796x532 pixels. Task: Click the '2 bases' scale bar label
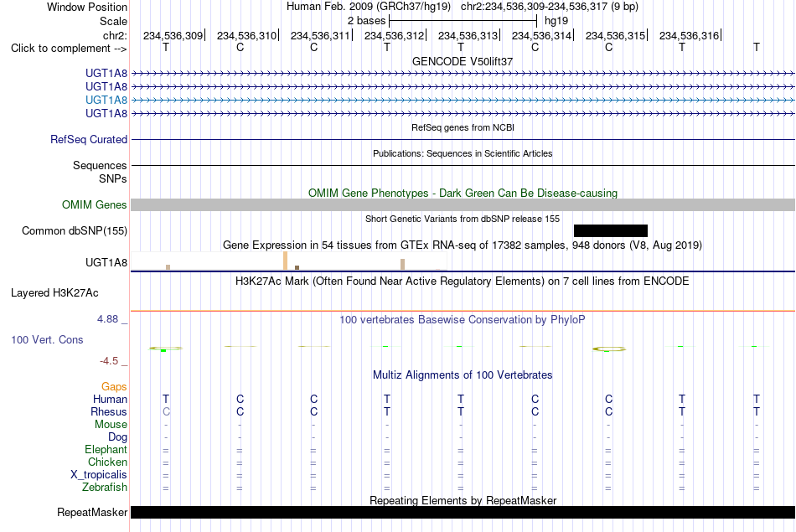pyautogui.click(x=366, y=21)
